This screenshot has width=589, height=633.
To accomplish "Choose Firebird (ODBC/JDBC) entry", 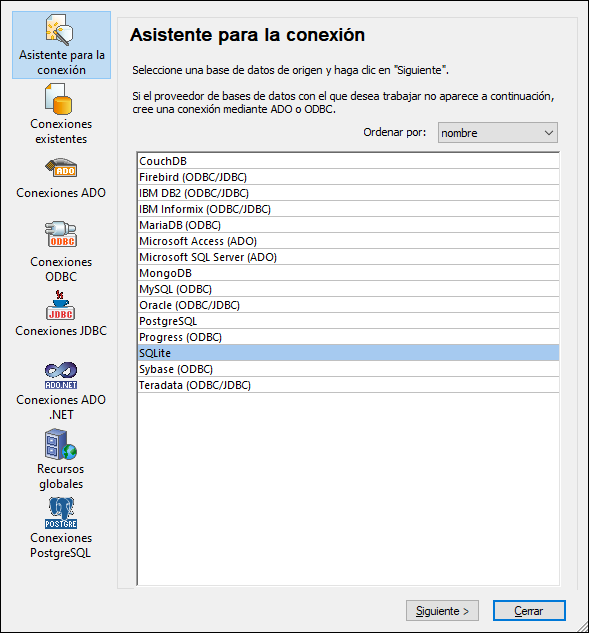I will tap(348, 177).
